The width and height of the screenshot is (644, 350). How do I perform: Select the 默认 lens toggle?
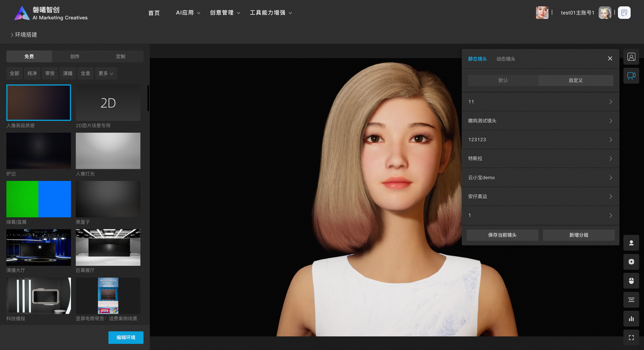point(503,80)
